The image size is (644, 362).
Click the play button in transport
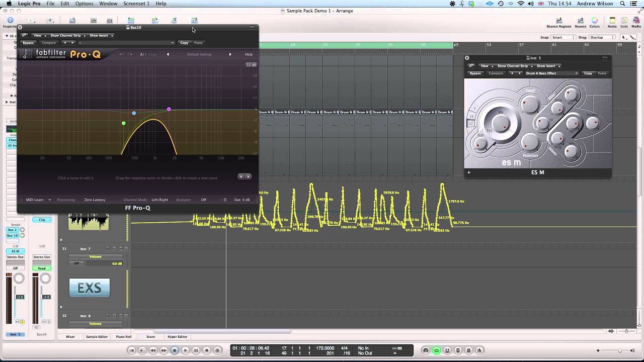pyautogui.click(x=185, y=350)
